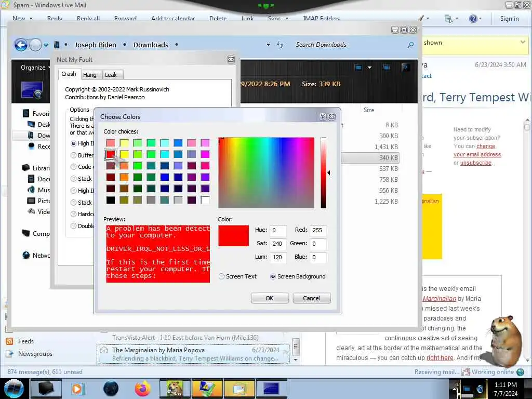
Task: Open the recent pages dropdown beside Forward
Action: (46, 45)
